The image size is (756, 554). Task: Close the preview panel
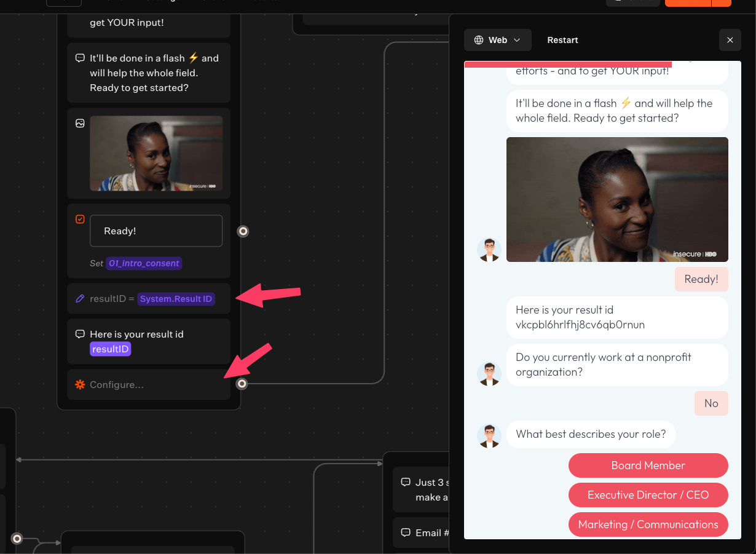(730, 40)
